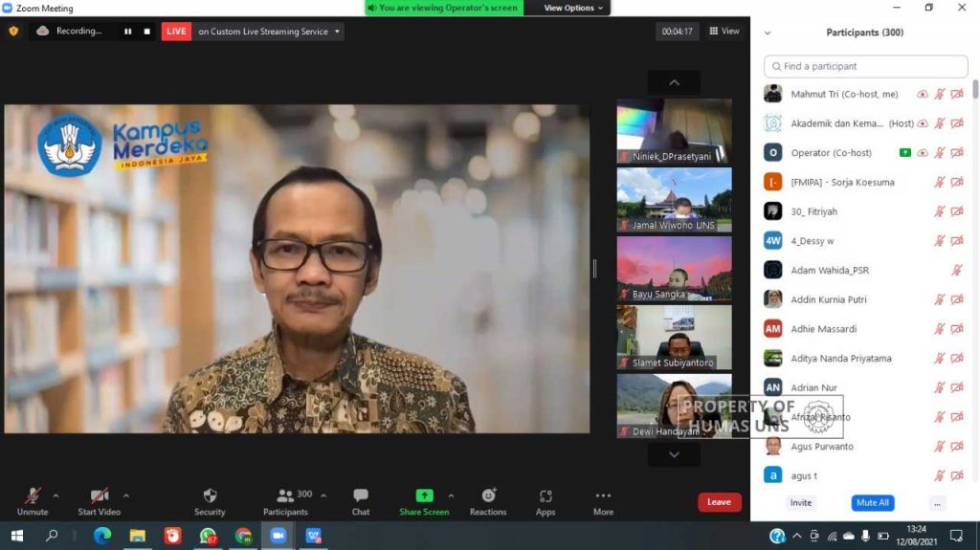The image size is (980, 550).
Task: Click the Zoom app in the taskbar
Action: point(278,536)
